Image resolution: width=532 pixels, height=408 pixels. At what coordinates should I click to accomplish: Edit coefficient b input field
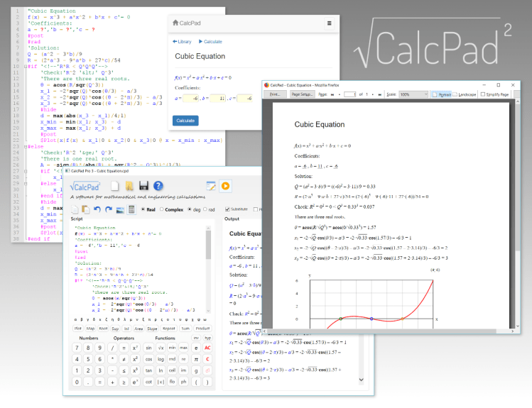[218, 98]
